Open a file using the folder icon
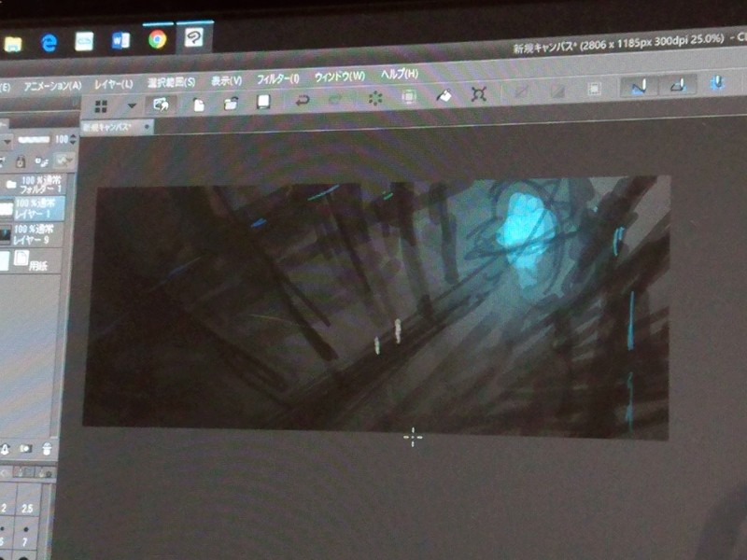 (x=231, y=103)
